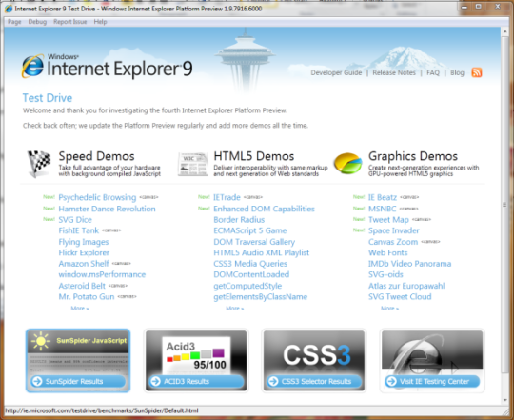This screenshot has height=420, width=514.
Task: Show more Speed Demos
Action: (x=80, y=309)
